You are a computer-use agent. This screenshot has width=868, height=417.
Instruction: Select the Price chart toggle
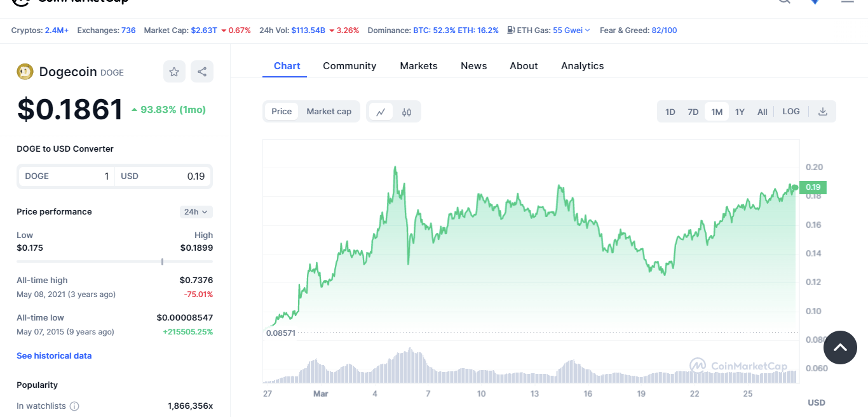281,112
